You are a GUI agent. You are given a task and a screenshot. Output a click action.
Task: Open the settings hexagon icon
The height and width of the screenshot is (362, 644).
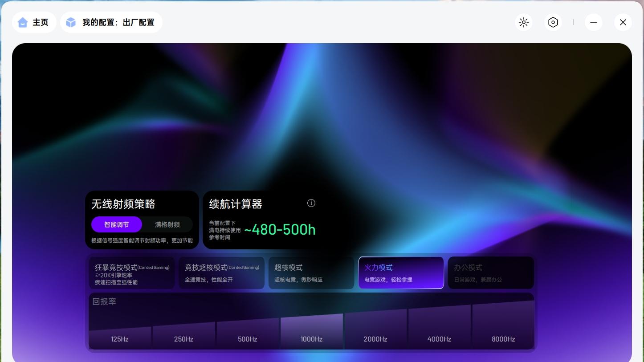(x=553, y=22)
